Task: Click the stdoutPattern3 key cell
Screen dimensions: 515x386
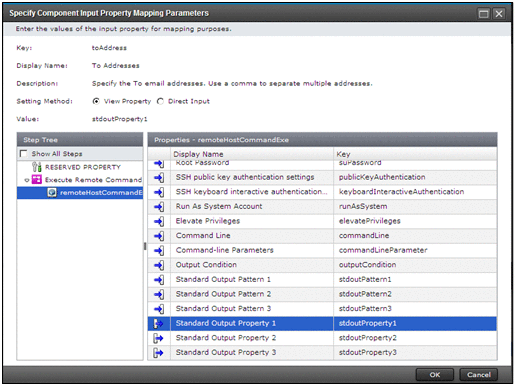Action: click(415, 309)
